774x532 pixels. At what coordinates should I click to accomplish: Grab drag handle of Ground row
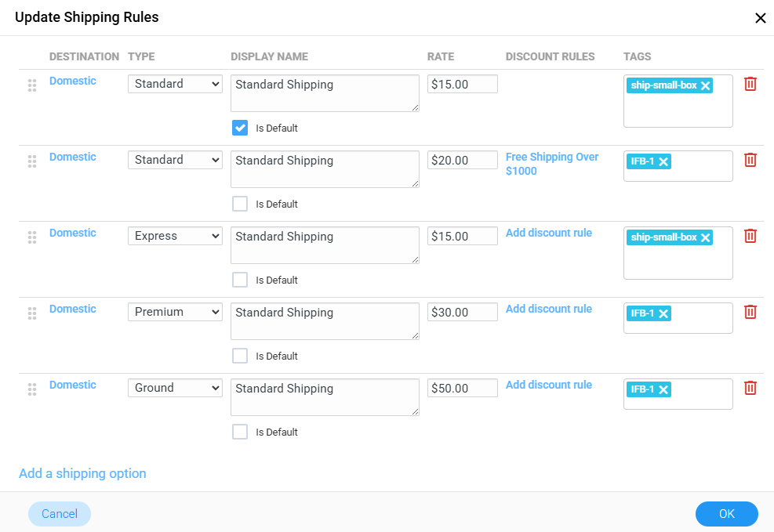click(32, 389)
